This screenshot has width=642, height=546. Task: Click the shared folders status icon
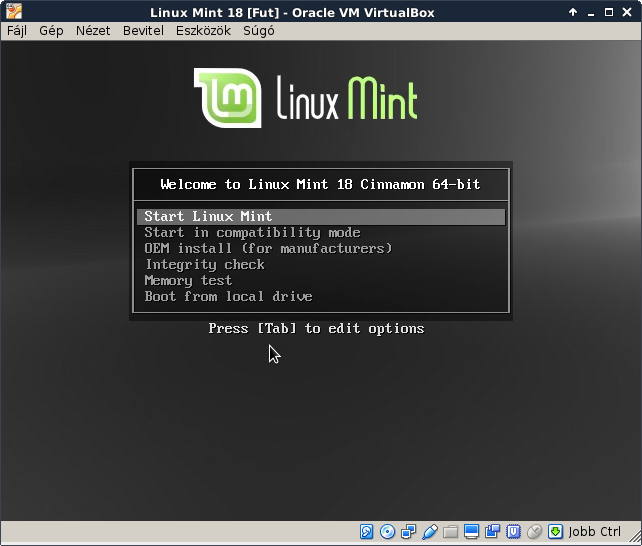click(450, 532)
